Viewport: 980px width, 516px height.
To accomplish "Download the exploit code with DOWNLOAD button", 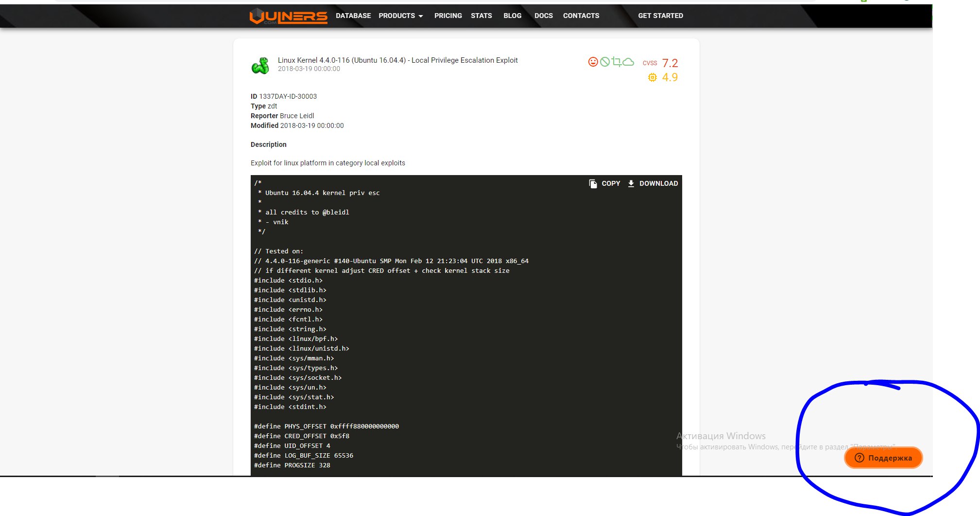I will pos(653,183).
